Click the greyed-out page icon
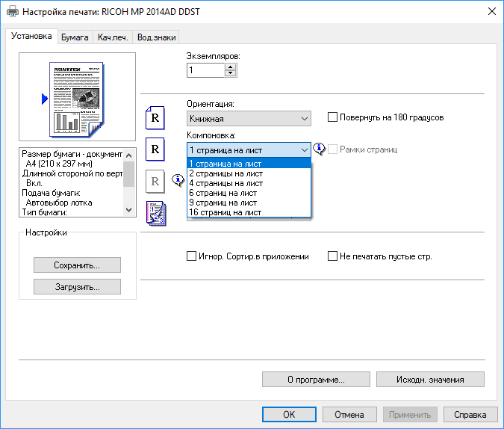The width and height of the screenshot is (504, 429). [155, 180]
